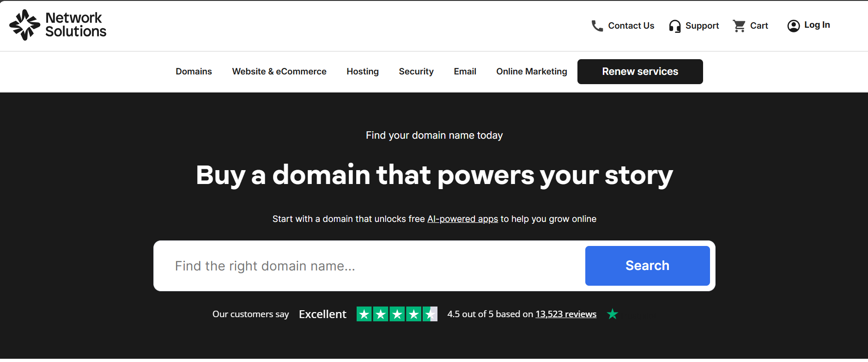Click the 'Our customers say' text
This screenshot has height=362, width=868.
pyautogui.click(x=250, y=314)
